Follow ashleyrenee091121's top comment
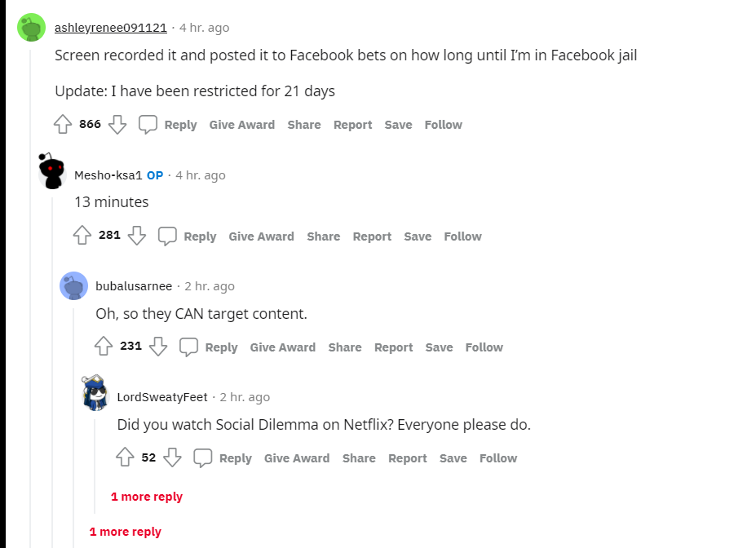This screenshot has height=548, width=756. point(442,124)
